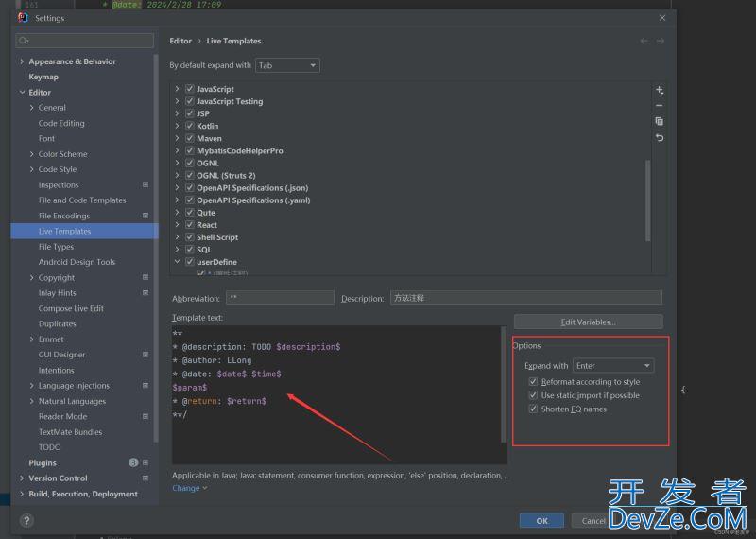Viewport: 756px width, 539px height.
Task: Uncheck the JavaScript template group
Action: coord(190,89)
